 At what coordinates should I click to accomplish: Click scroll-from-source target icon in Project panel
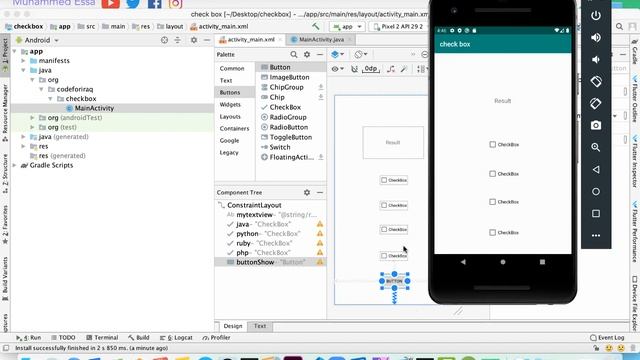pos(164,40)
